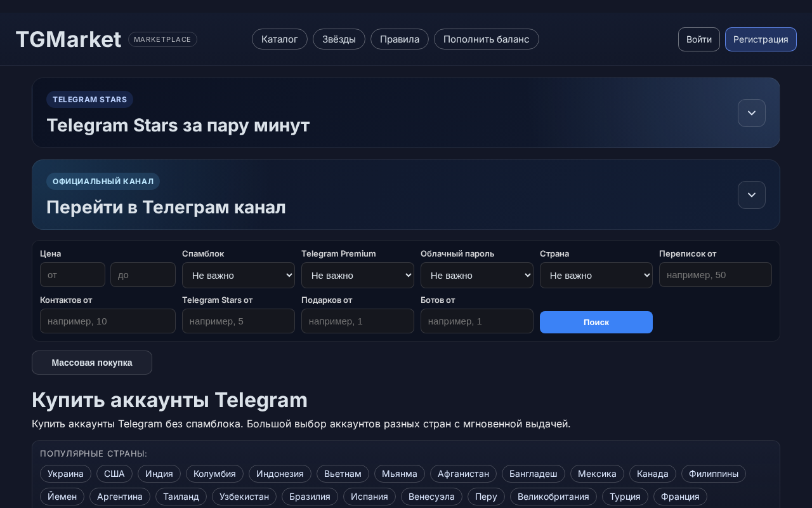Image resolution: width=812 pixels, height=508 pixels.
Task: Select the Филиппины country chip
Action: (x=714, y=474)
